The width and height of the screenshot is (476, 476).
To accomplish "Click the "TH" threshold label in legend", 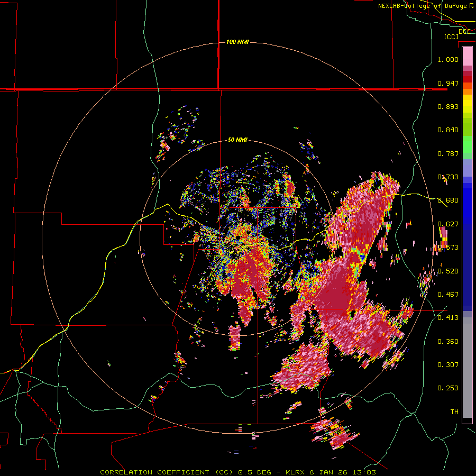I will click(454, 412).
